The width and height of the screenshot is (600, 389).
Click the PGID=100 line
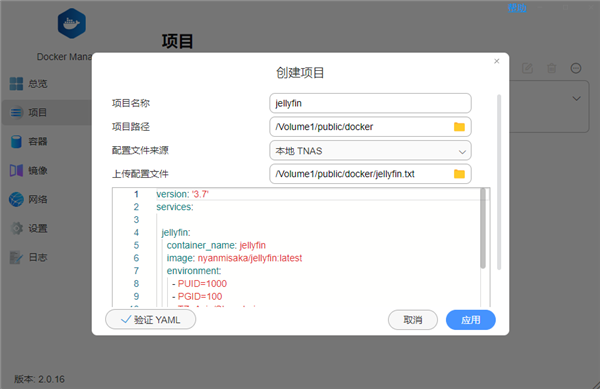click(x=197, y=296)
